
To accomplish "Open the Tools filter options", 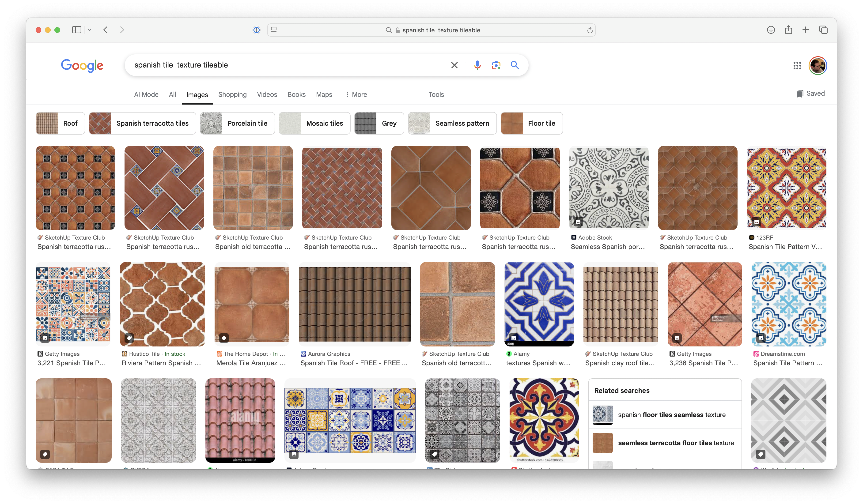I will pyautogui.click(x=436, y=94).
